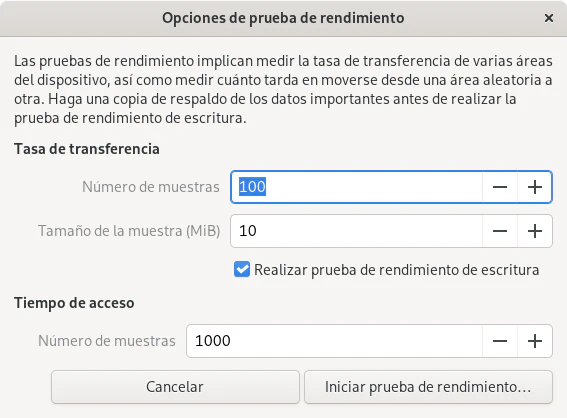Click the Tasa de transferencia heading

pos(87,149)
